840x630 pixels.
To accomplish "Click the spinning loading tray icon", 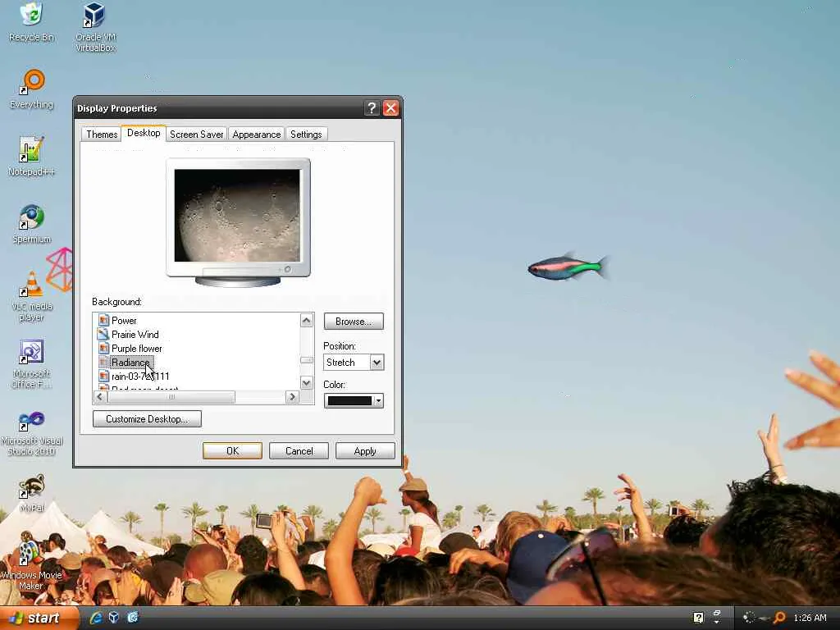I will pyautogui.click(x=750, y=618).
